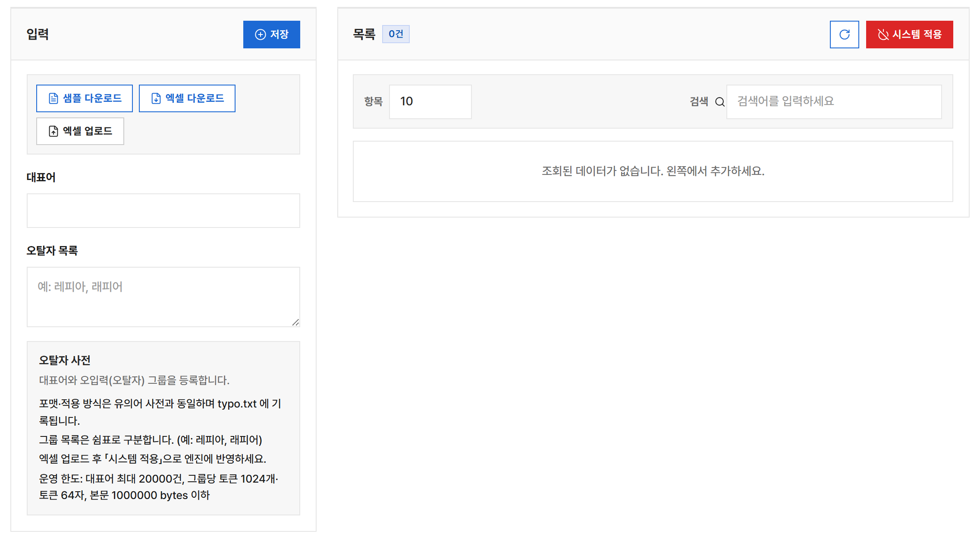Open the 항목 count selector showing 10
Viewport: 980px width, 556px height.
(430, 101)
